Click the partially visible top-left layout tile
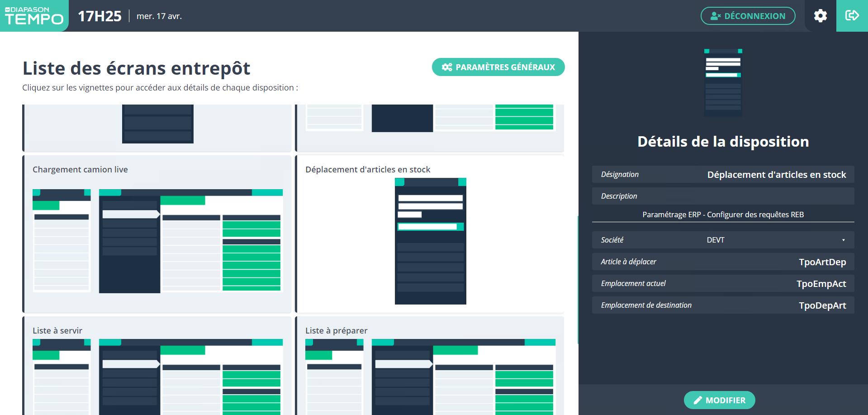The image size is (868, 415). [157, 128]
